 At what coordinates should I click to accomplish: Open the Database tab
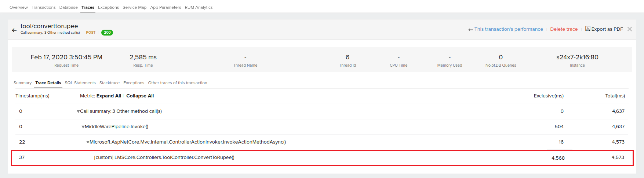point(68,7)
